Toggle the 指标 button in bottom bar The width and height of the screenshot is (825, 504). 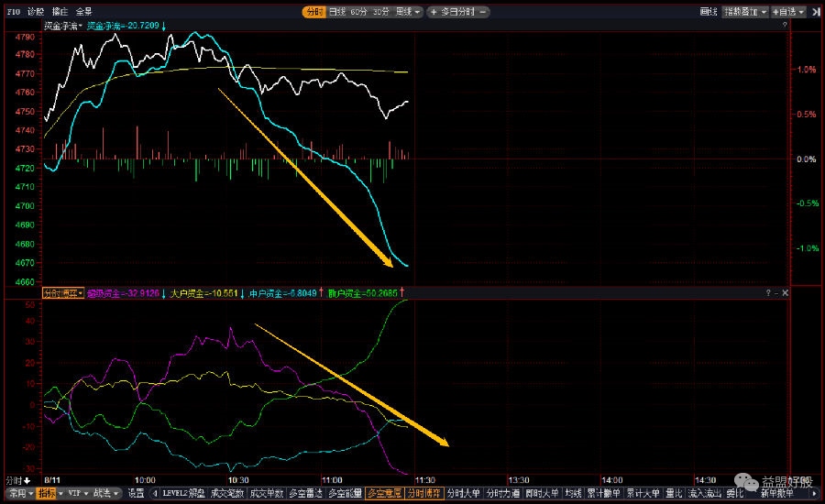point(47,493)
